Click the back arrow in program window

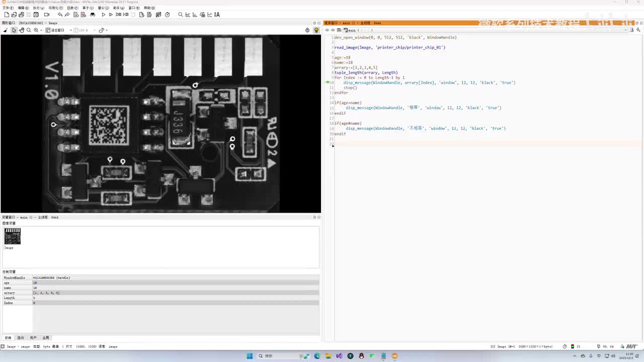coord(327,30)
